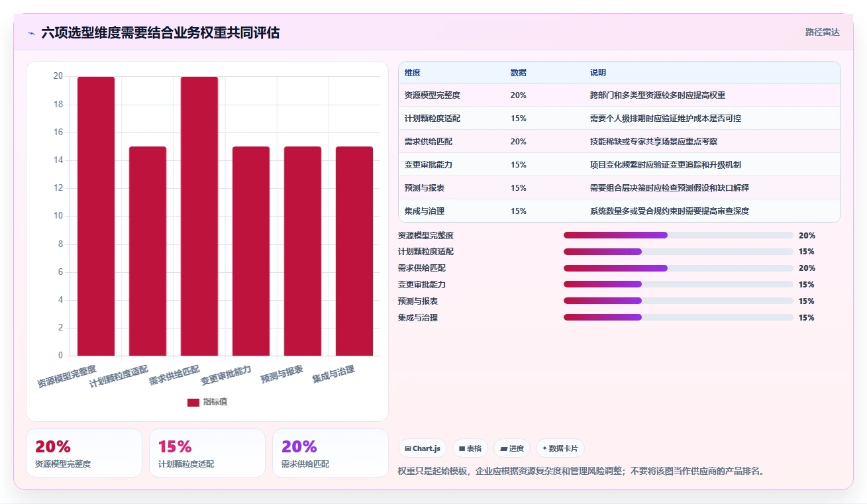Click the red 20% 资源模型完整度 stat card
The width and height of the screenshot is (867, 504).
(84, 453)
